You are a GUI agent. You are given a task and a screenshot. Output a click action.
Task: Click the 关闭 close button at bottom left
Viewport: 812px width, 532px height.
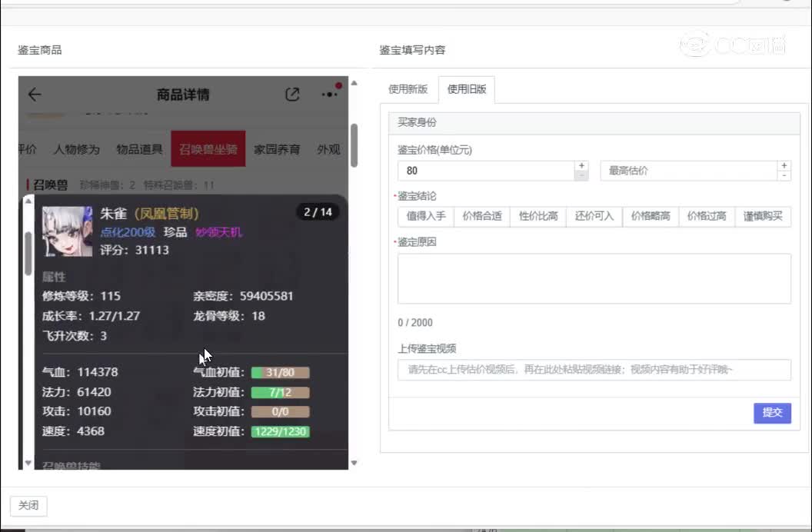(x=28, y=505)
